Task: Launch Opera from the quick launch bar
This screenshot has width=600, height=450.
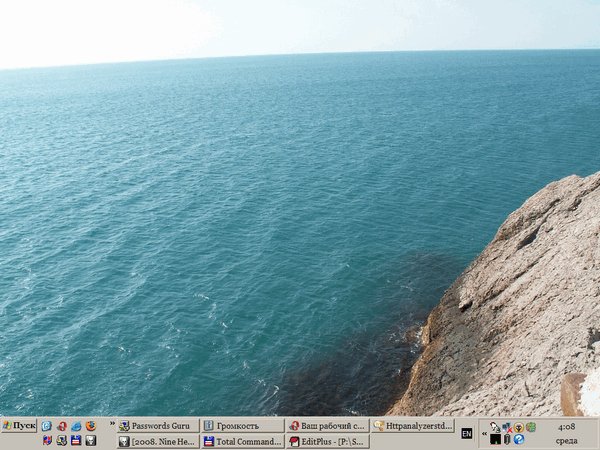Action: tap(62, 426)
